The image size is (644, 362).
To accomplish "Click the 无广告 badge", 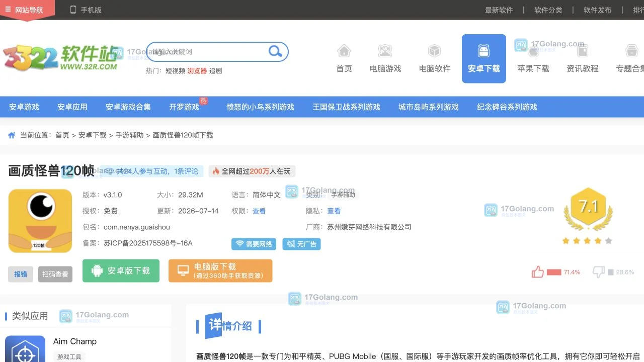I will click(301, 244).
